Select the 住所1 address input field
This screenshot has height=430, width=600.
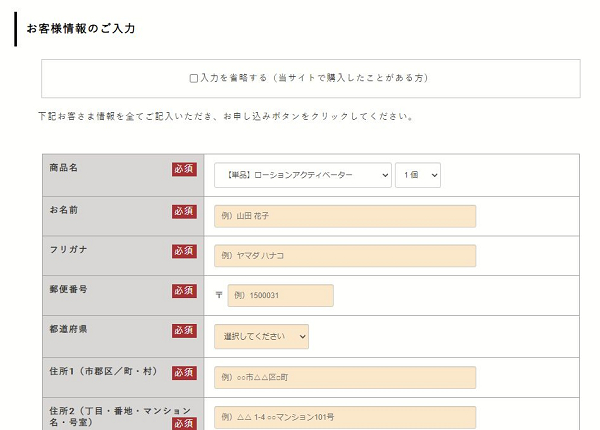[x=344, y=378]
